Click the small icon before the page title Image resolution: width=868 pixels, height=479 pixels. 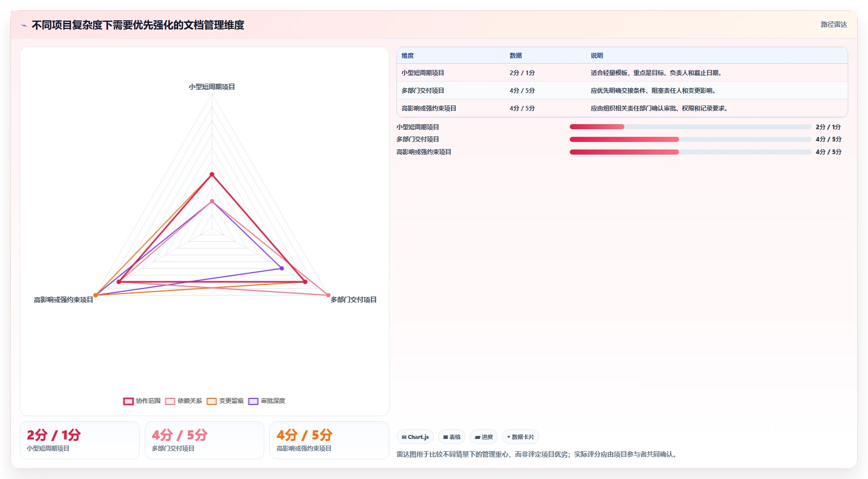(x=24, y=25)
